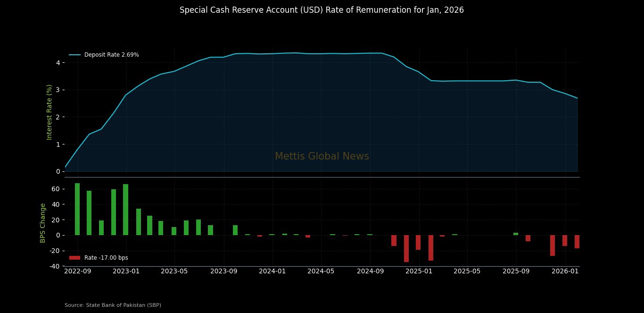
Task: Click the State Bank of Pakistan source text
Action: point(113,305)
